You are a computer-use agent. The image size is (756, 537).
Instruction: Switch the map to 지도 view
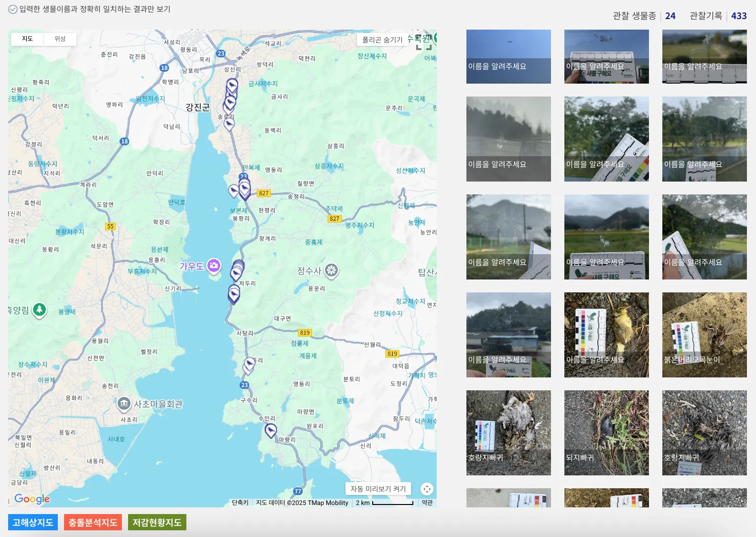click(27, 39)
